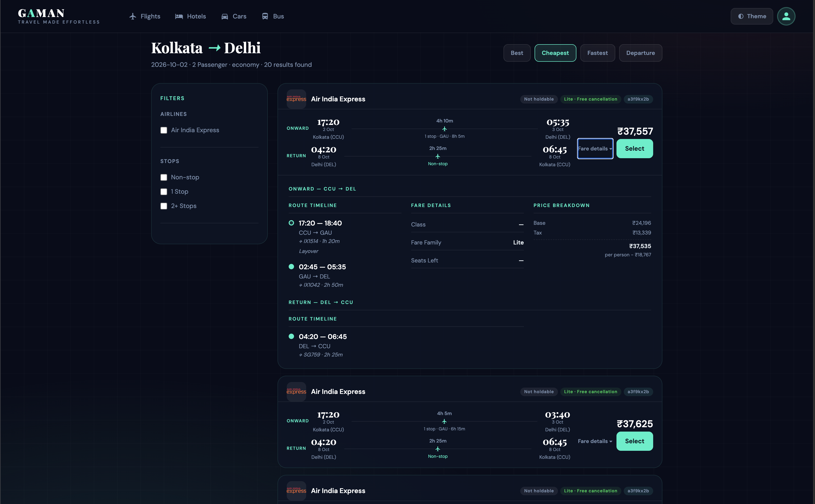Open the GAMAN home logo

point(59,16)
